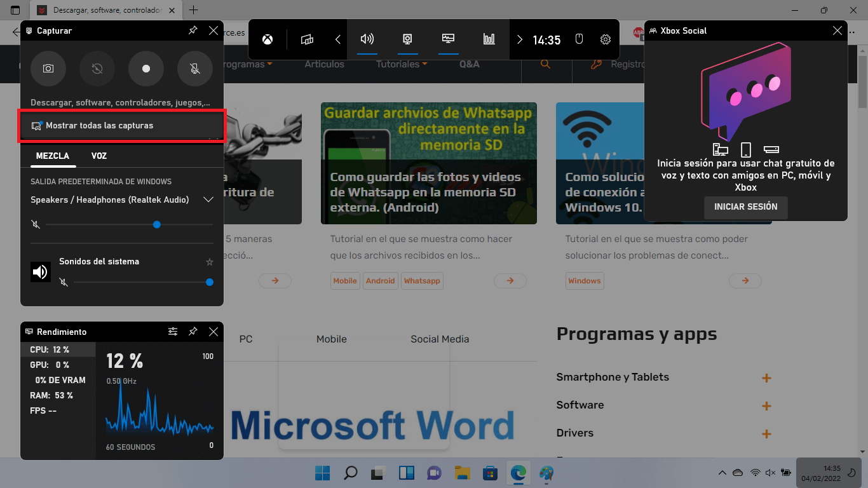The width and height of the screenshot is (868, 488).
Task: Click the Mobile tag under the Whatsapp article
Action: pos(345,281)
